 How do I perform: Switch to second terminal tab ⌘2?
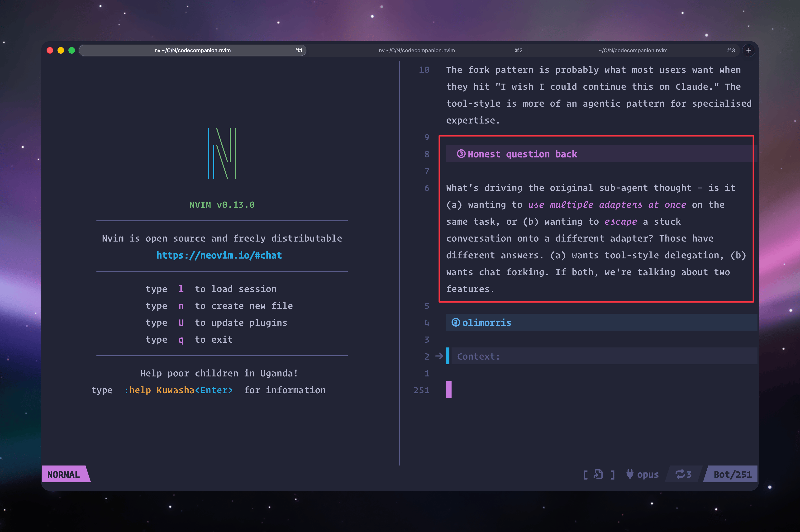pyautogui.click(x=417, y=50)
